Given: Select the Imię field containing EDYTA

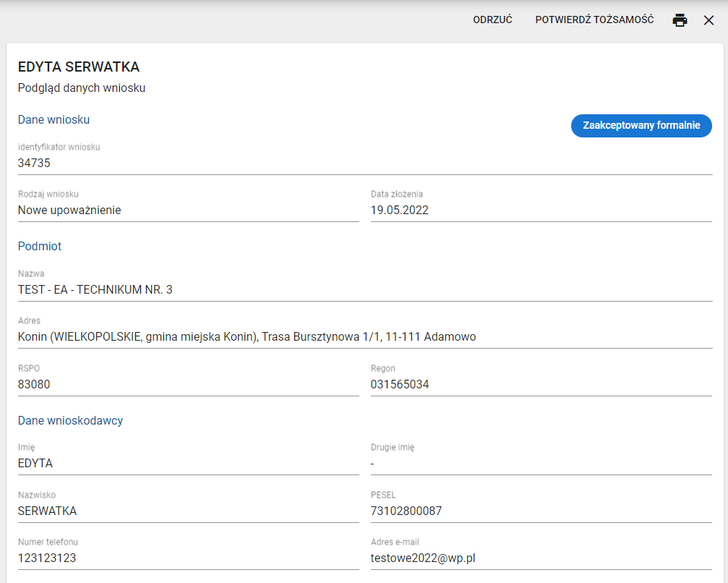Looking at the screenshot, I should tap(188, 464).
